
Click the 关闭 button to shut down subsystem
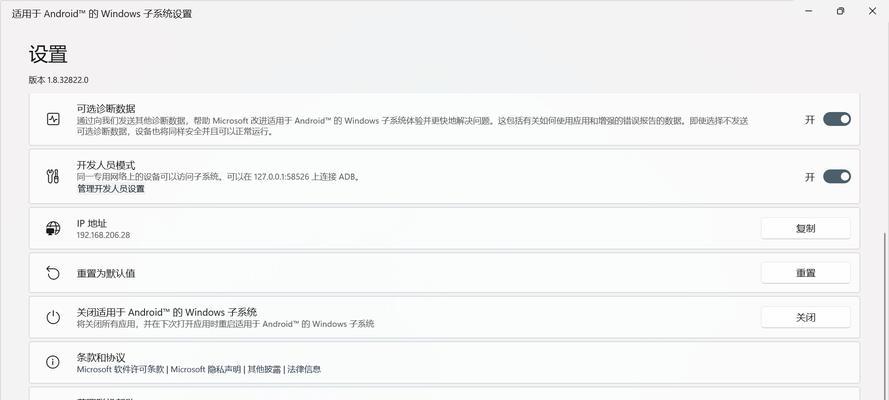[x=805, y=317]
